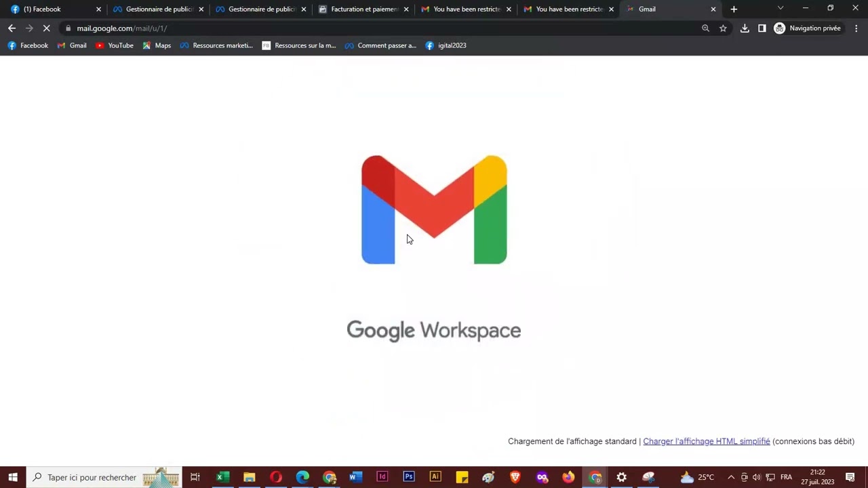Stop loading the Gmail page
The image size is (868, 488).
(x=46, y=28)
